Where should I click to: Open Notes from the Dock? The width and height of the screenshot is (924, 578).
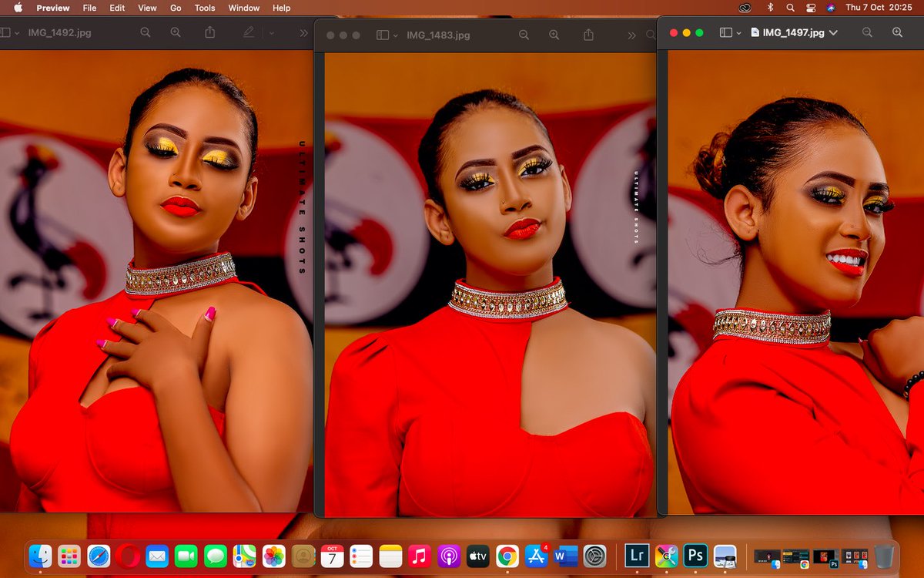pyautogui.click(x=390, y=556)
